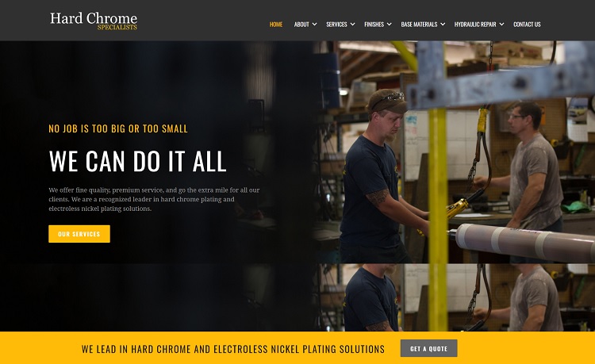The height and width of the screenshot is (364, 595).
Task: Go to the Contact Us page
Action: click(x=527, y=25)
